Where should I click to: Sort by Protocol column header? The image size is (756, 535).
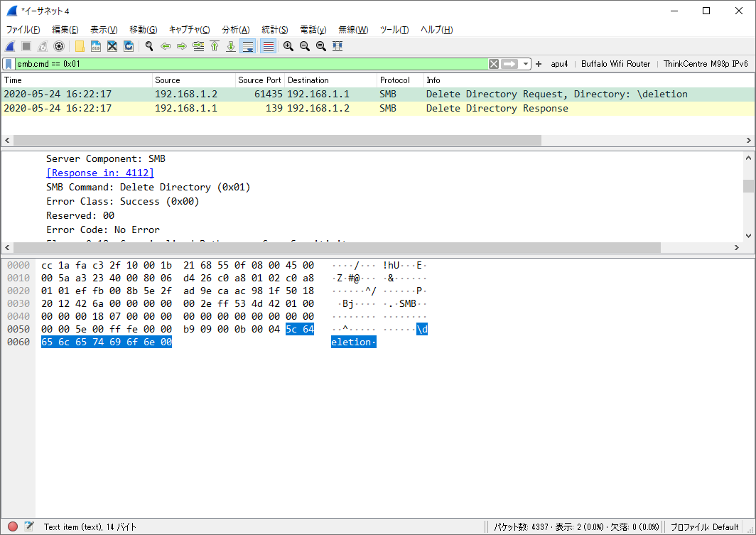[400, 80]
